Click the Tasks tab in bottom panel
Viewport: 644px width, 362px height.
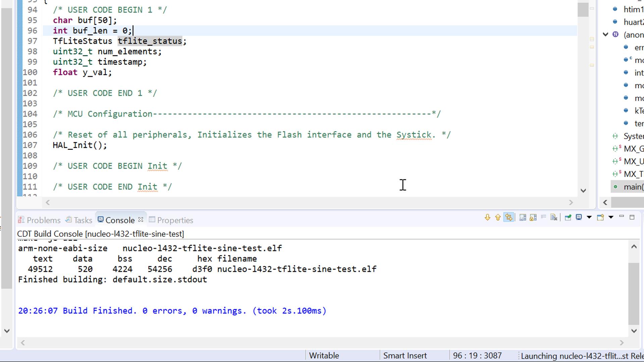[83, 220]
